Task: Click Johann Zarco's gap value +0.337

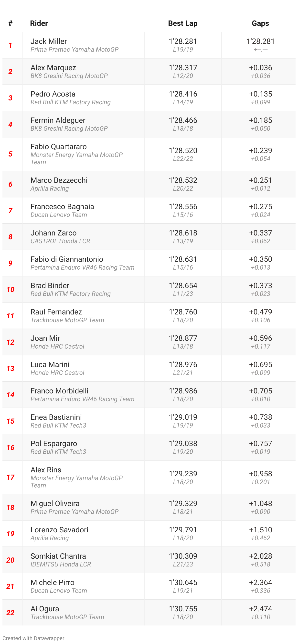Action: tap(260, 233)
